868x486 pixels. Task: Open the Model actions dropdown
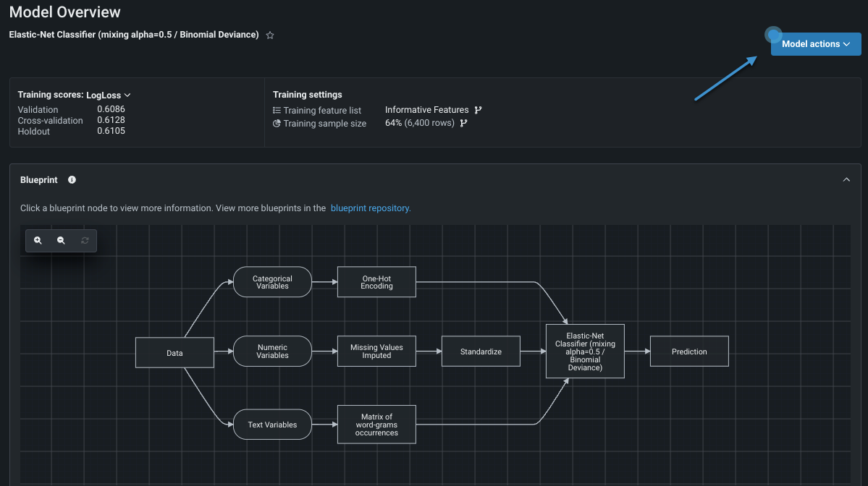[x=815, y=44]
